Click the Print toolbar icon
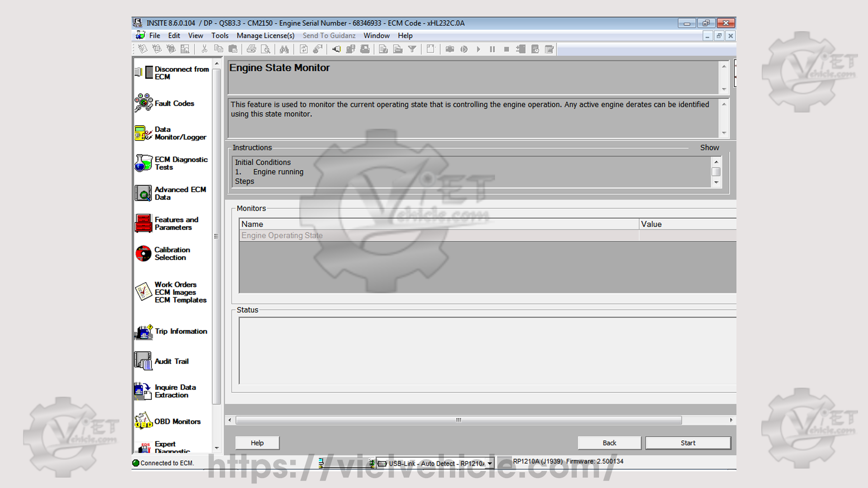 (252, 49)
